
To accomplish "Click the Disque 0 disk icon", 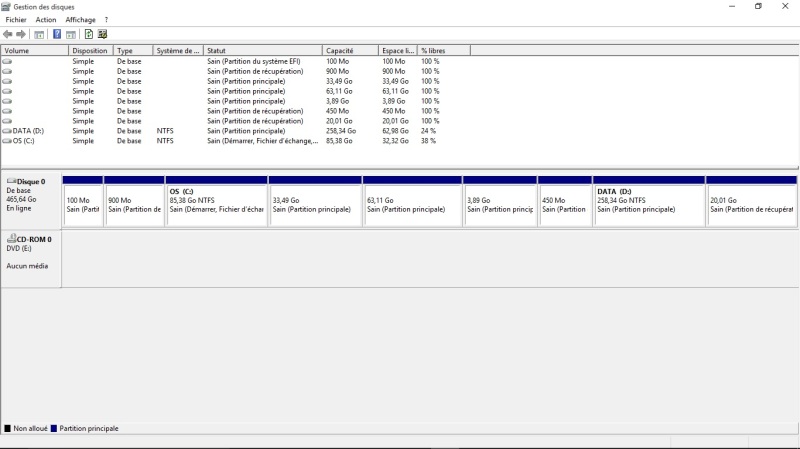I will [11, 181].
